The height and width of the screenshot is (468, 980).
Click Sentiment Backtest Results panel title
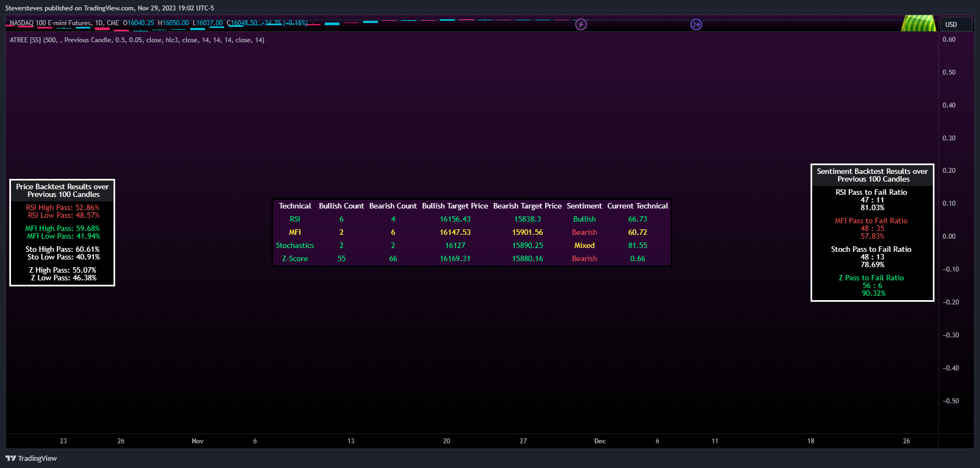point(873,175)
